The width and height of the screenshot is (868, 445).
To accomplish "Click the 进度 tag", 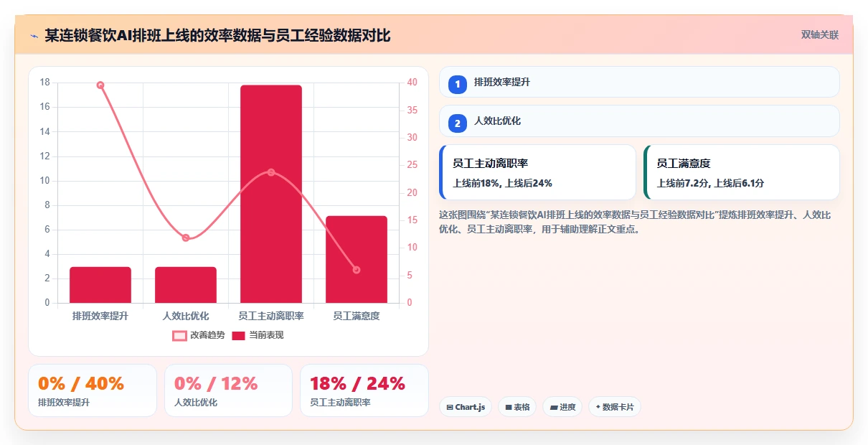I will (x=562, y=407).
